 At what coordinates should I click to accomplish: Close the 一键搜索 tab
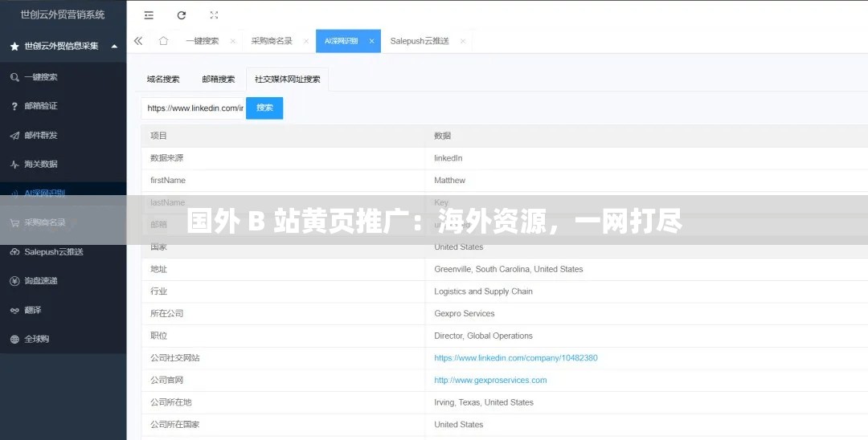232,41
